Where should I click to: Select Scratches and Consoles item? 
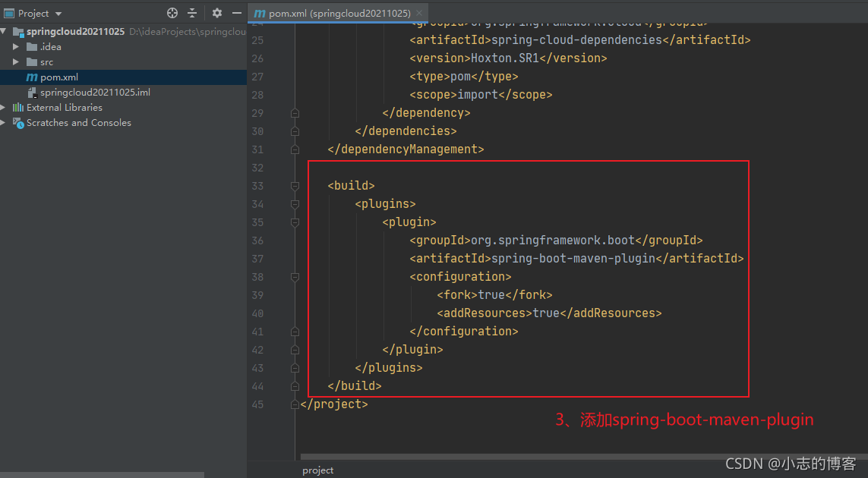pos(79,123)
